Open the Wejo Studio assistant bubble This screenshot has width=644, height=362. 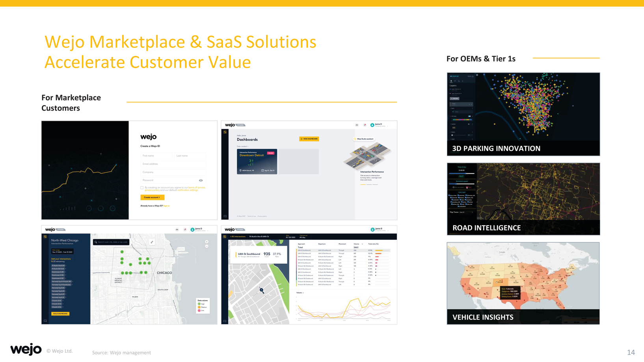[x=364, y=139]
